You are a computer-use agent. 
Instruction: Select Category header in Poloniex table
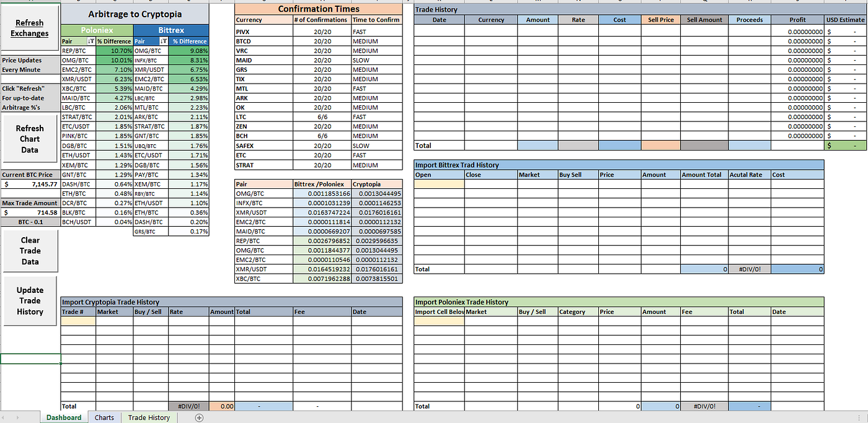pos(578,312)
